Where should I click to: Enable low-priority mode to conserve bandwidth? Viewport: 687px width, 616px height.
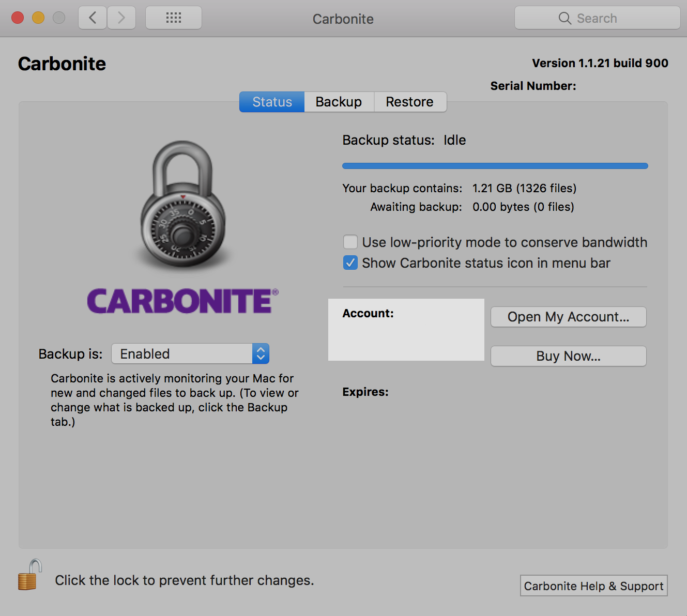[350, 242]
